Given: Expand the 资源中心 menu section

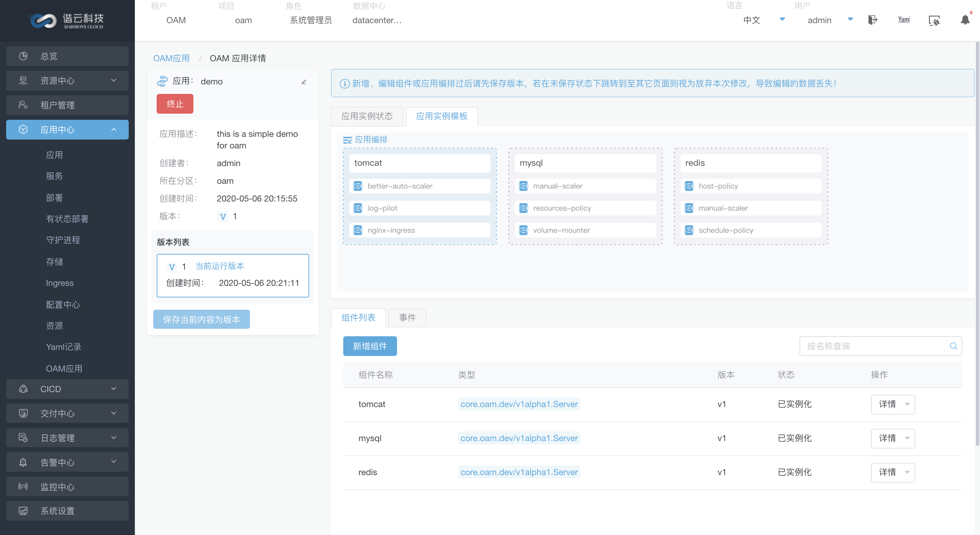Looking at the screenshot, I should [68, 80].
